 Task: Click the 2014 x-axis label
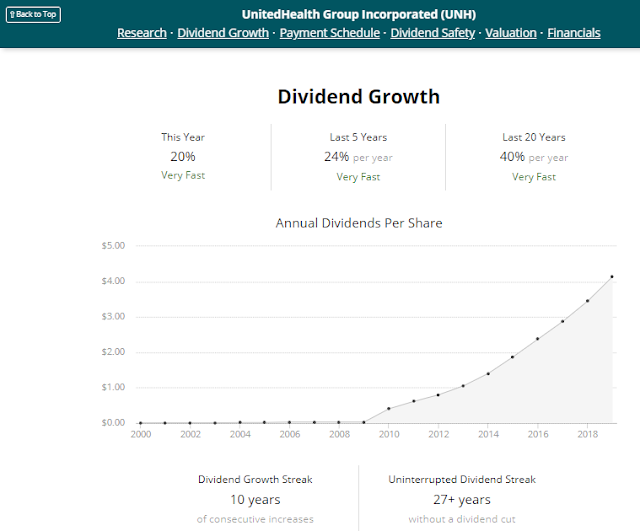[x=489, y=434]
